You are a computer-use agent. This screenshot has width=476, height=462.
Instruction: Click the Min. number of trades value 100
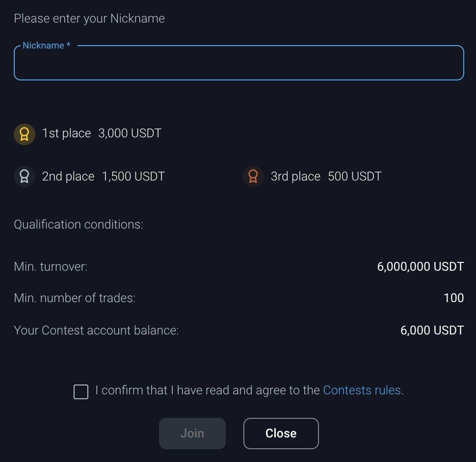[x=453, y=298]
